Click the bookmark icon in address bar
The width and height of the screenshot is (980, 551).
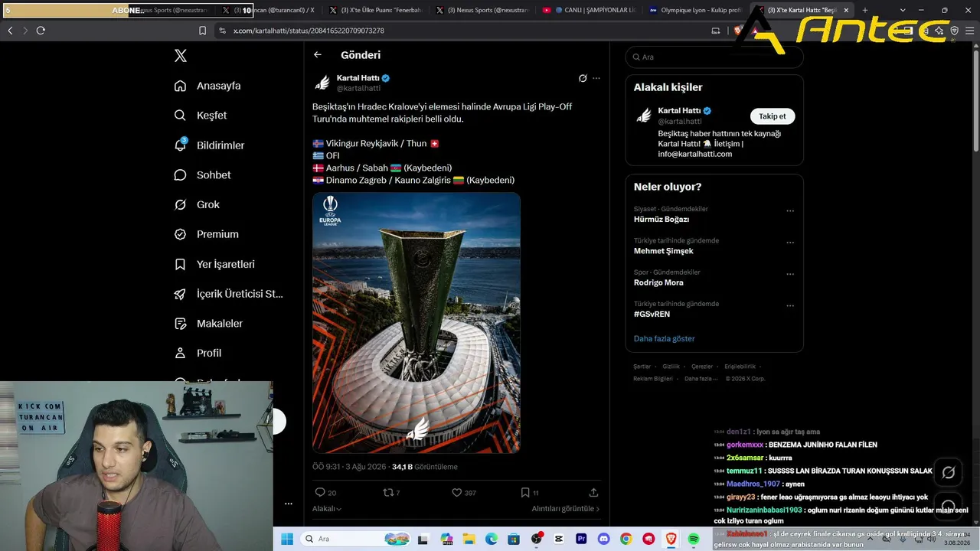click(x=202, y=31)
